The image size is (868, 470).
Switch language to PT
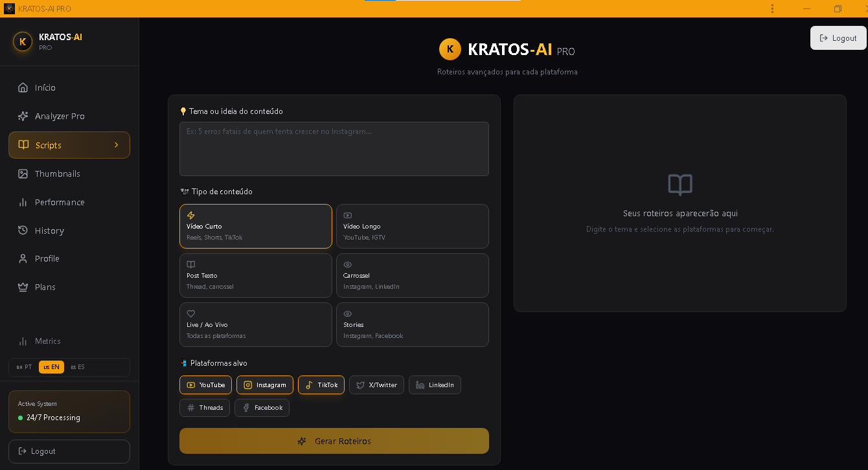coord(24,366)
